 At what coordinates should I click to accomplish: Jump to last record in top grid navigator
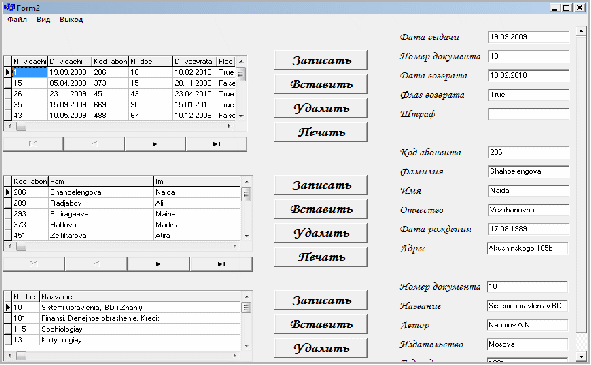click(216, 144)
